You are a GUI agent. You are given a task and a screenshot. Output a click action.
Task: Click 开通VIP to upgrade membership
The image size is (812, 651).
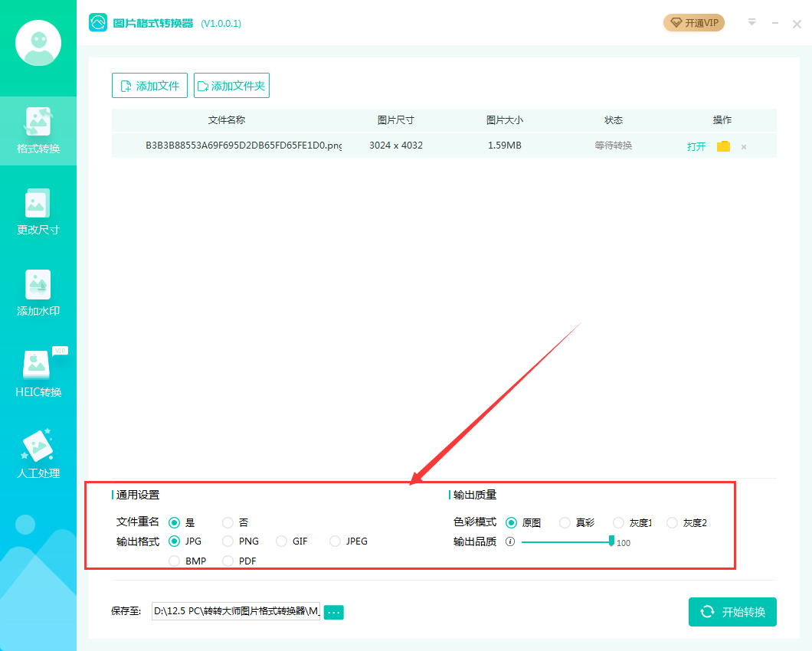[692, 22]
